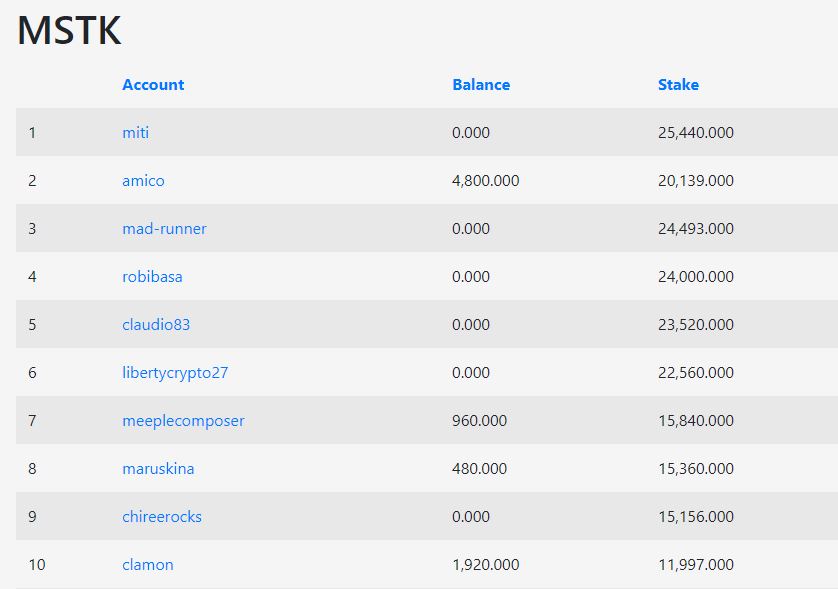The image size is (838, 589).
Task: Sort table by Account column header
Action: pos(153,85)
